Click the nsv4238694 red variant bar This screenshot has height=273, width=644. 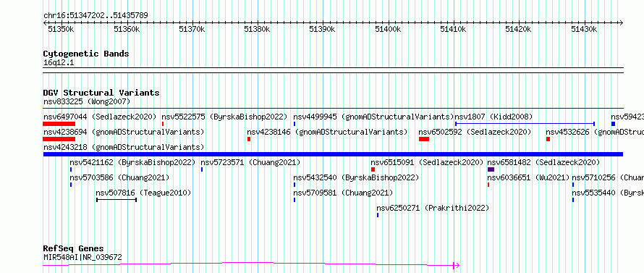[x=59, y=139]
